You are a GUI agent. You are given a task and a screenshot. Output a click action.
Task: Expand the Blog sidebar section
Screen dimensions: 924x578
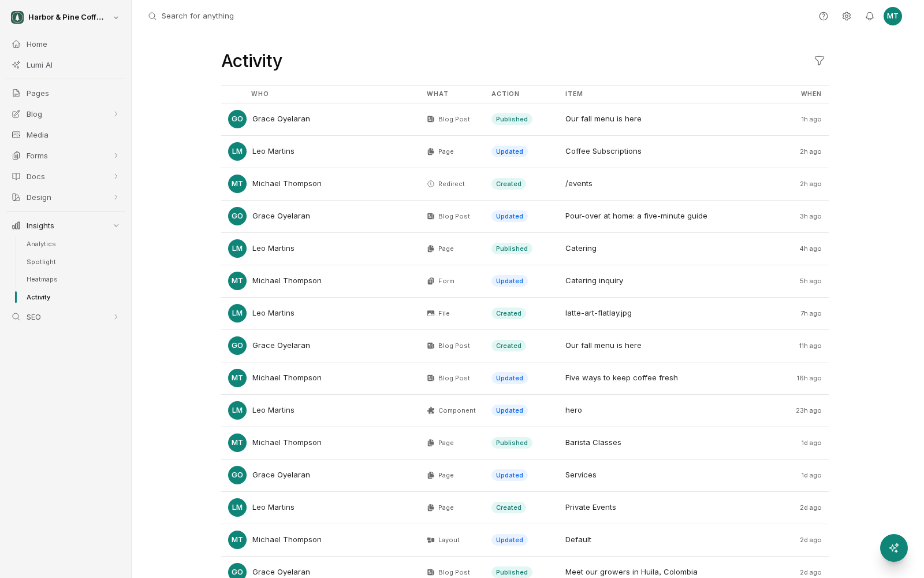point(116,114)
